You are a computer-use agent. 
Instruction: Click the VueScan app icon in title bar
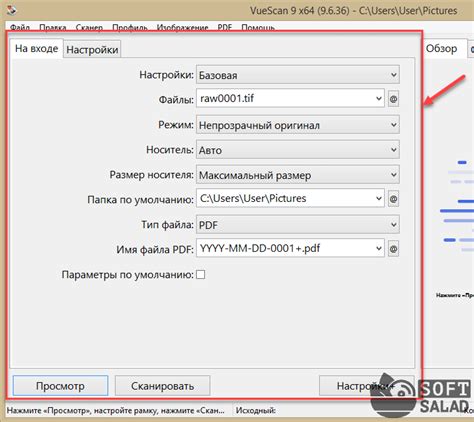coord(12,10)
